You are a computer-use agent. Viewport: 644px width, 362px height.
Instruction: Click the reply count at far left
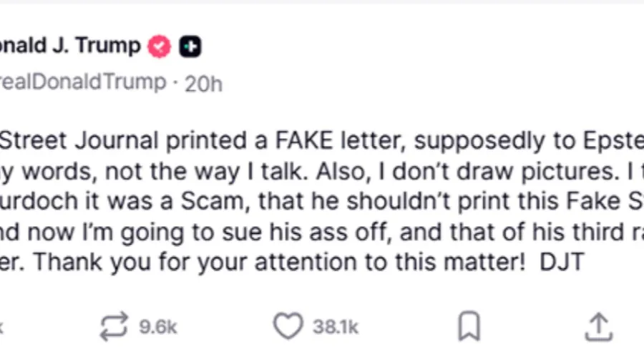pos(2,327)
